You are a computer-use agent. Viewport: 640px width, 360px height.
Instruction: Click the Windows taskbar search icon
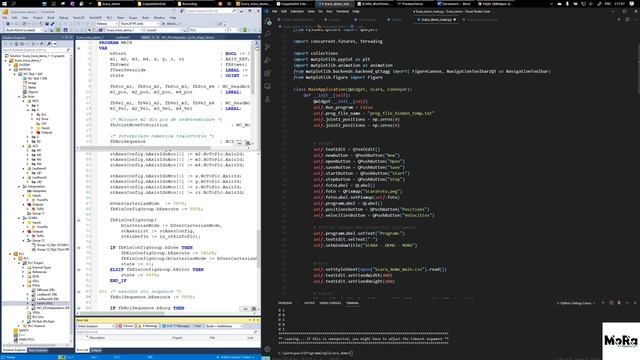point(13,3)
